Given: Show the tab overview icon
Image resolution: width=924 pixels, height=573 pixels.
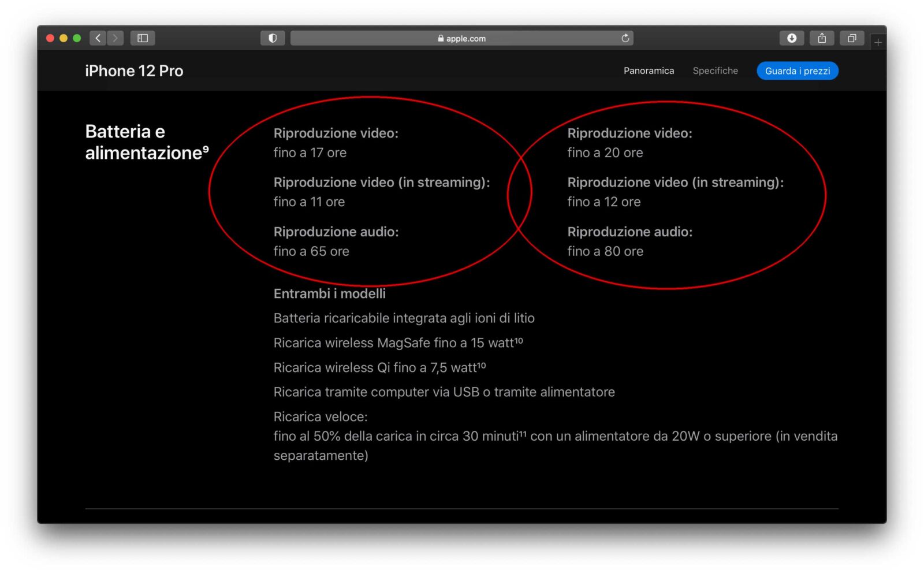Looking at the screenshot, I should tap(852, 38).
